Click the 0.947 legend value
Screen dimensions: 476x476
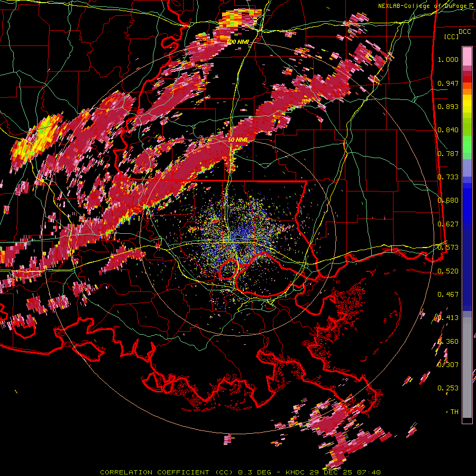coord(448,83)
